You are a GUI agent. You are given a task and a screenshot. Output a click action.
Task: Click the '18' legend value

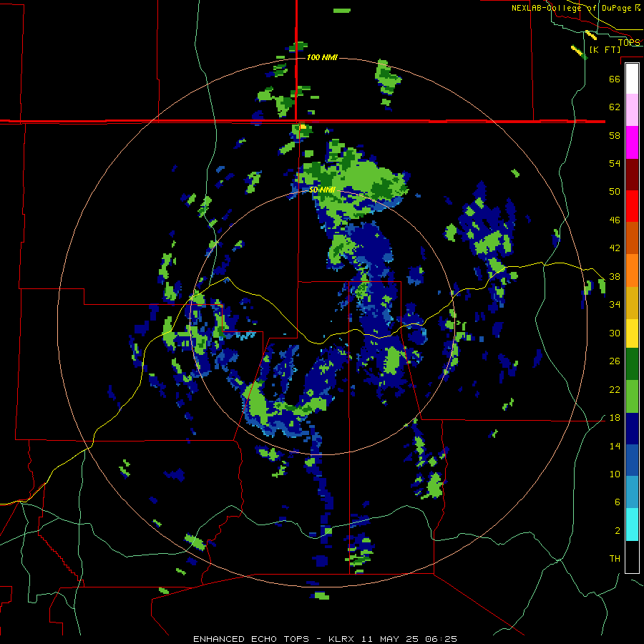point(615,418)
